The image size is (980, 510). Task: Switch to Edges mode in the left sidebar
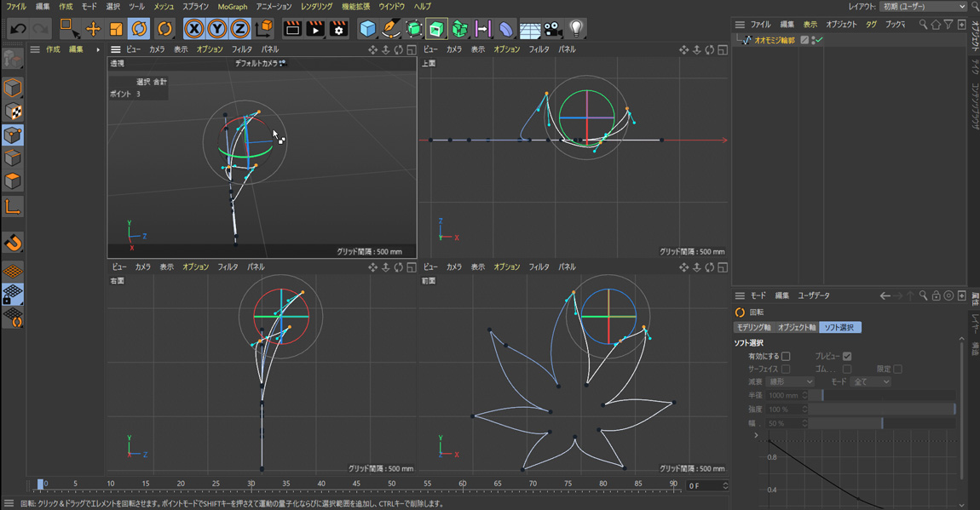[13, 158]
